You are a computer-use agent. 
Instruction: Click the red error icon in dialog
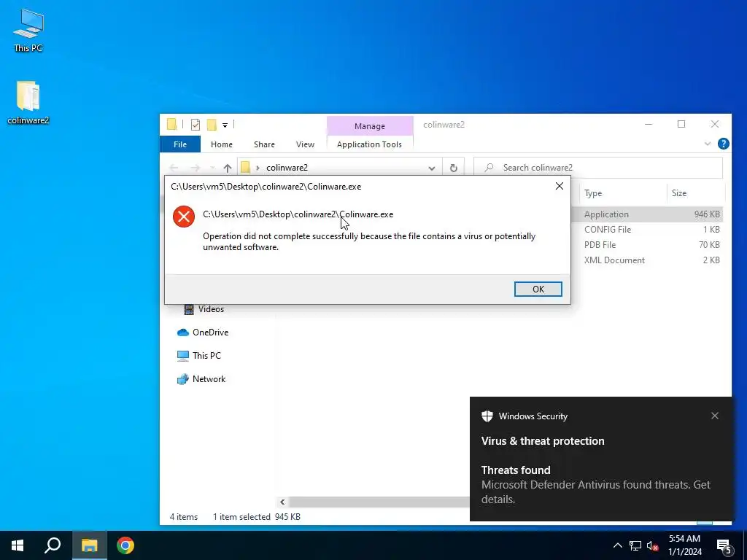tap(183, 217)
